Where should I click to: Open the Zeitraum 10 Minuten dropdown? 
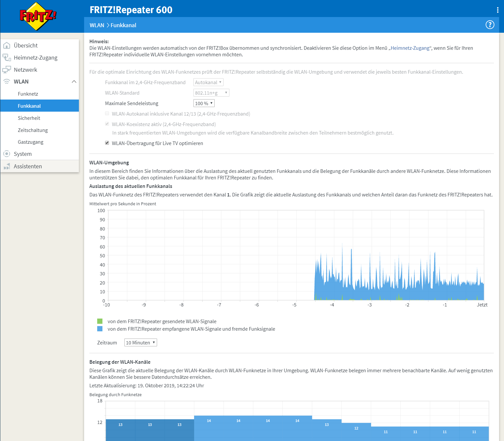click(140, 343)
